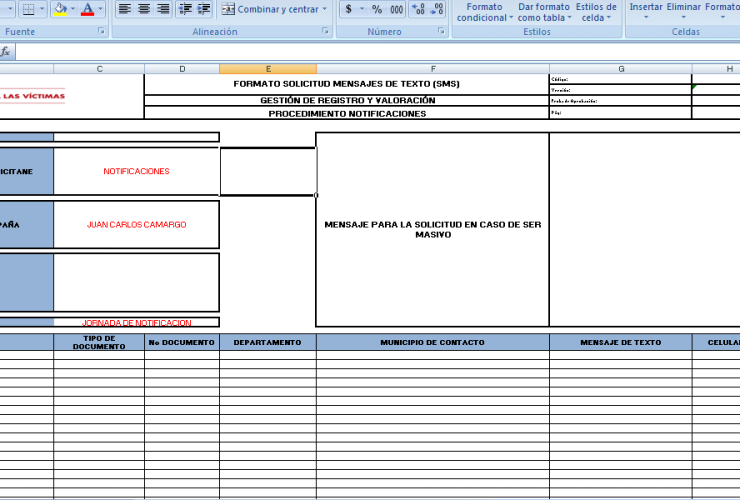Click the fill color paint bucket icon
The height and width of the screenshot is (500, 740).
coord(60,9)
